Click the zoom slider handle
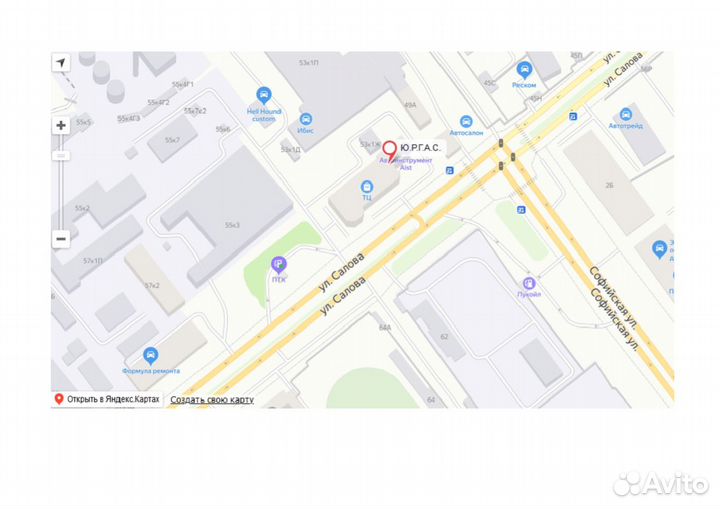Screen dimensions: 720x509 pos(61,156)
